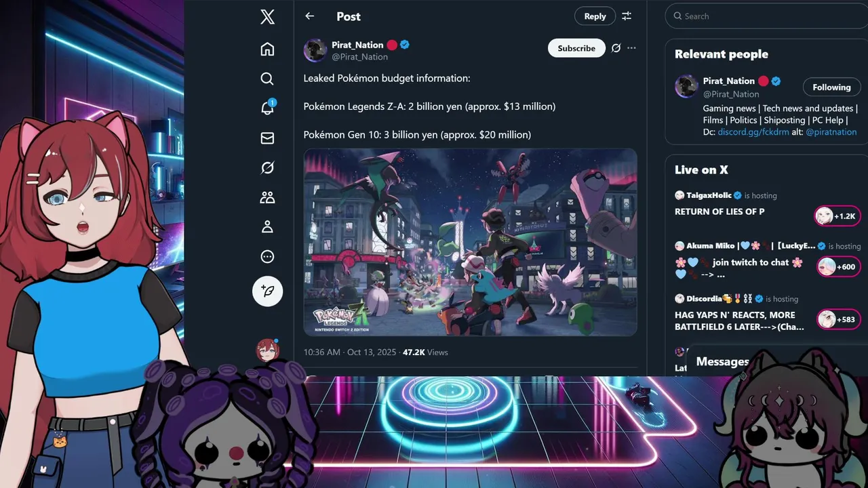This screenshot has width=868, height=488.
Task: Open Grok icon in sidebar
Action: pyautogui.click(x=267, y=167)
